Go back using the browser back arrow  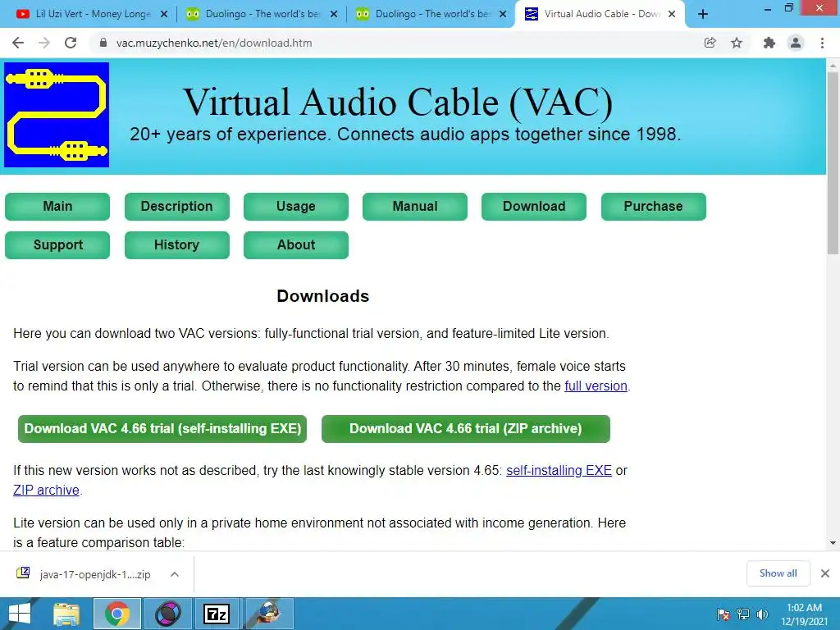pyautogui.click(x=18, y=43)
